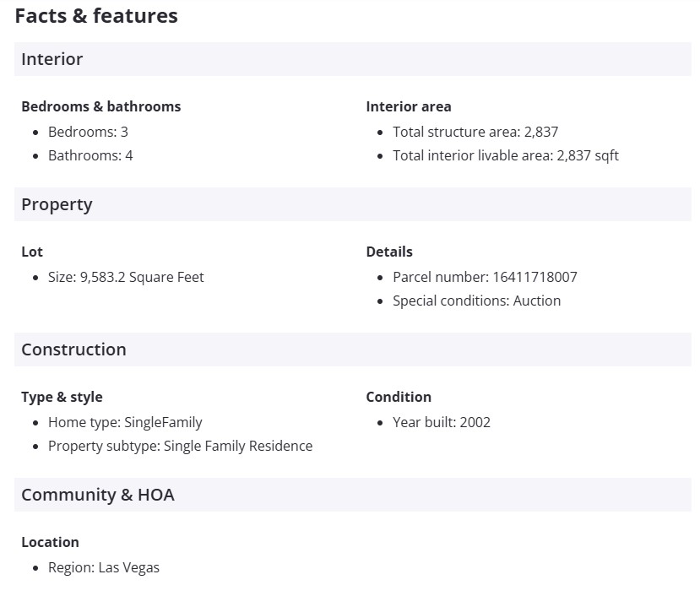Click the Property section header
This screenshot has height=596, width=700.
pyautogui.click(x=57, y=204)
